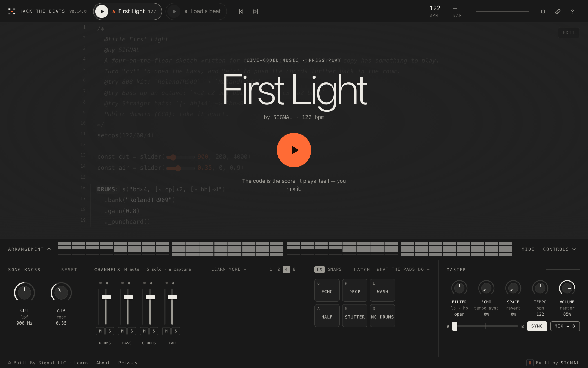The width and height of the screenshot is (588, 368).
Task: Switch to the FX tab
Action: pos(320,269)
